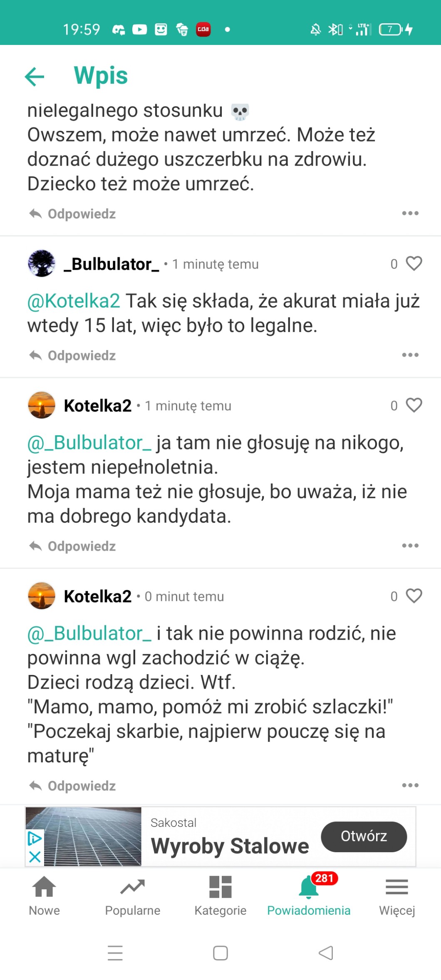The image size is (441, 980).
Task: Tap the @Kotelka2 mention link
Action: (x=74, y=301)
